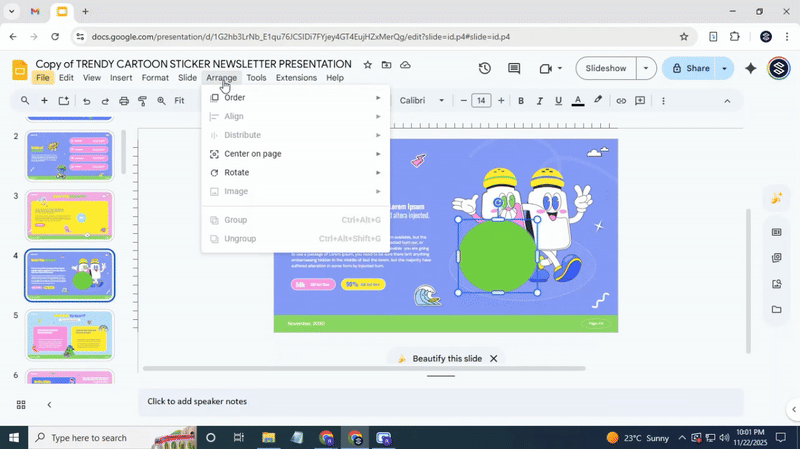Click the paint format roller icon
Screen dimensions: 800x449
[x=142, y=101]
